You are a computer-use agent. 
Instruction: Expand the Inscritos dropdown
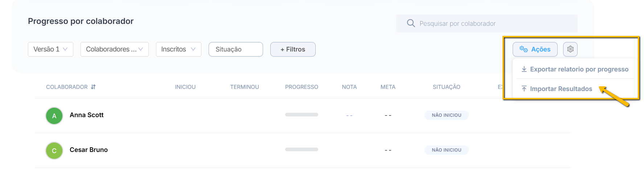pyautogui.click(x=179, y=49)
